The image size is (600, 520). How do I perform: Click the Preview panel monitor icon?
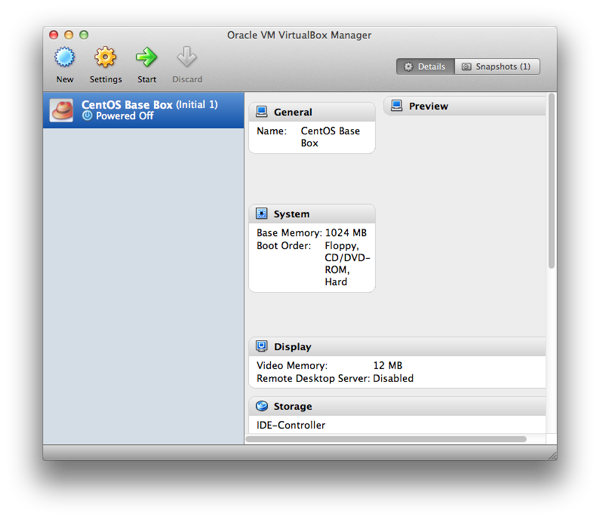(397, 106)
